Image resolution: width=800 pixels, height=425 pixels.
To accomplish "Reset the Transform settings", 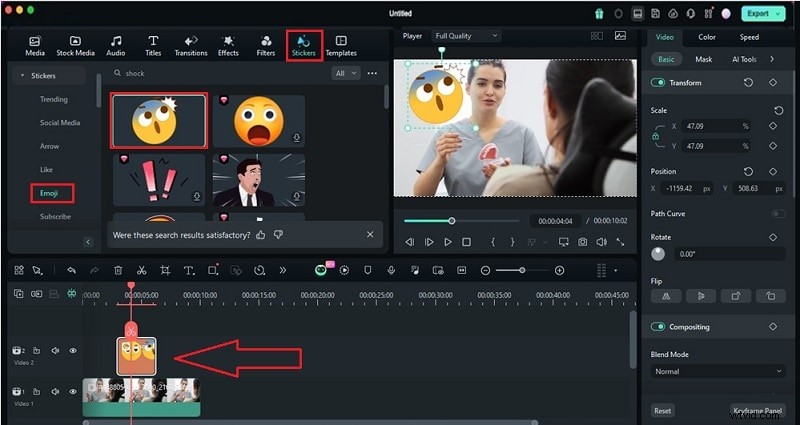I will pos(748,83).
